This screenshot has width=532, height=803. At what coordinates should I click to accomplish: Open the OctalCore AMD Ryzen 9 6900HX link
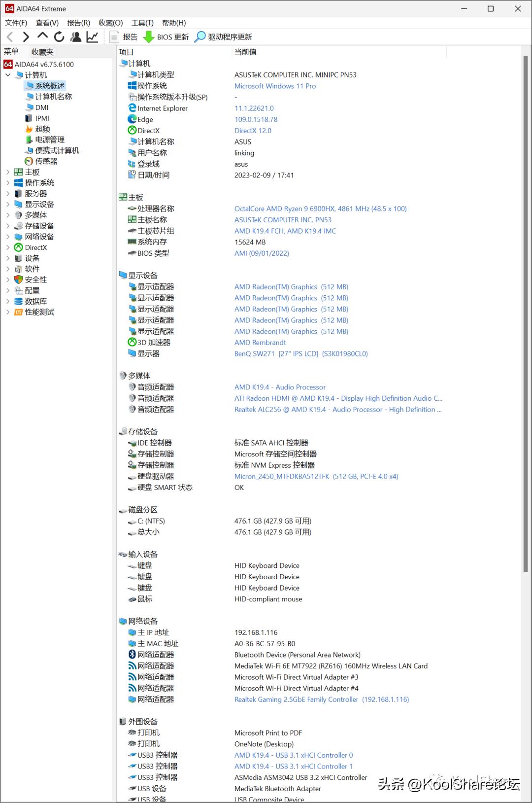(x=320, y=209)
